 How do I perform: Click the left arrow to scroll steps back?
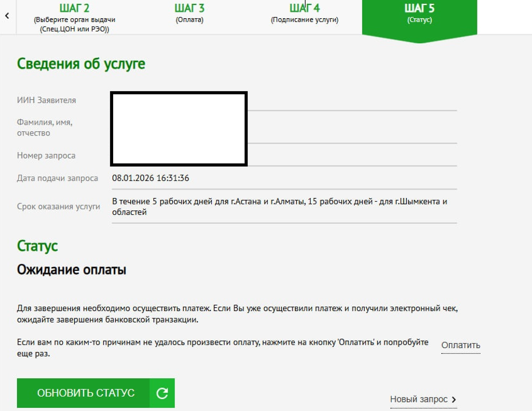[x=6, y=15]
